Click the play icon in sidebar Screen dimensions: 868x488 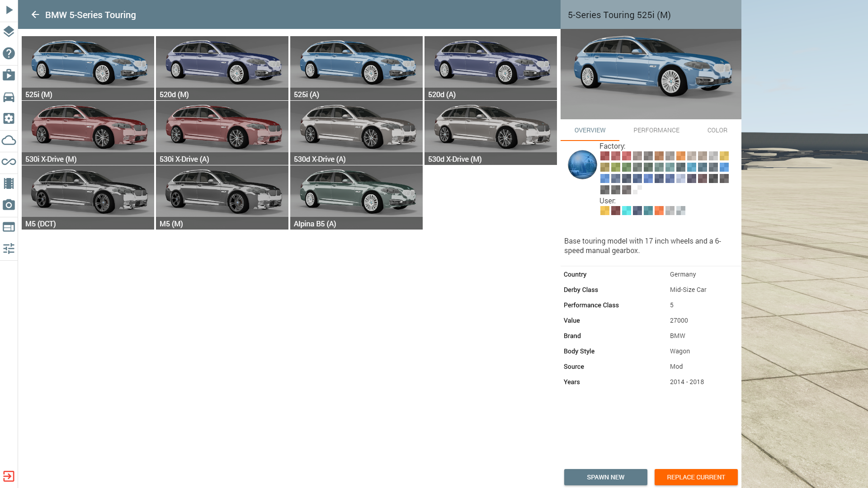pyautogui.click(x=9, y=10)
